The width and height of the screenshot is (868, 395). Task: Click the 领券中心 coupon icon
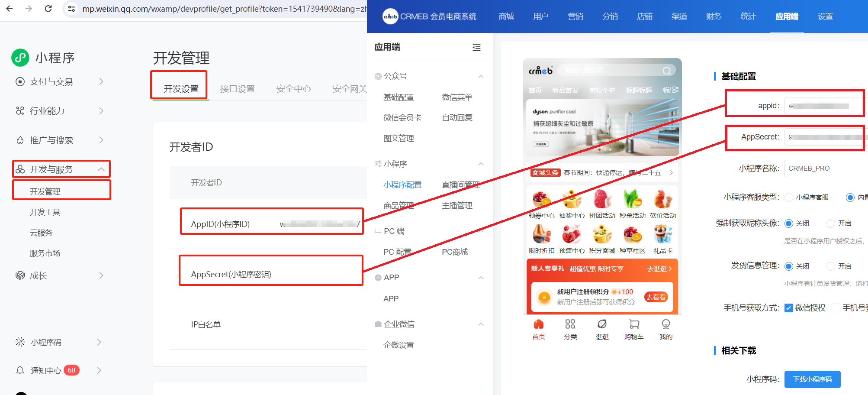[x=541, y=199]
